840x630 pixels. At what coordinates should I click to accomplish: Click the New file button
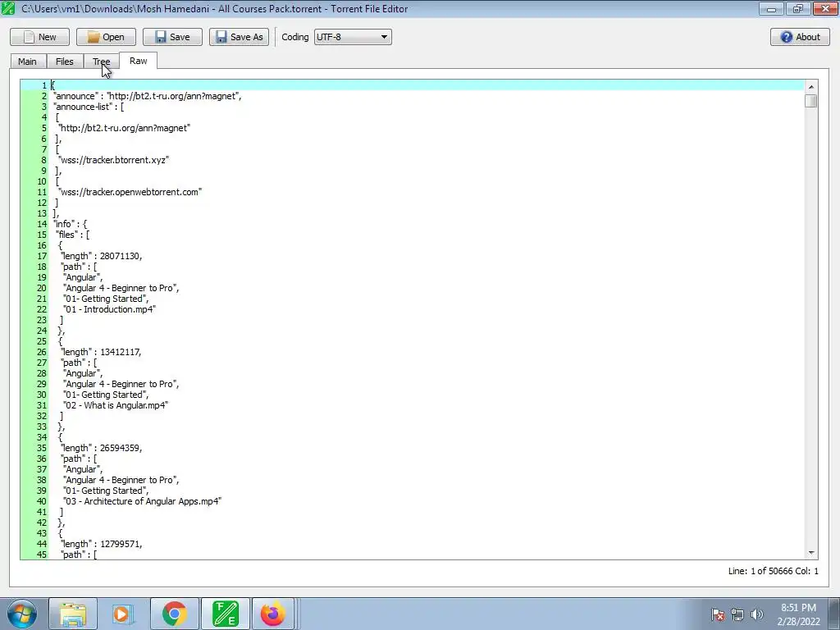click(x=39, y=37)
